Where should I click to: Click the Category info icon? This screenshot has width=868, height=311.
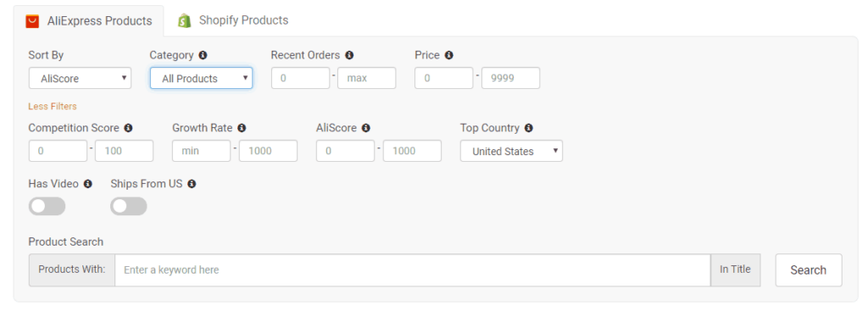pyautogui.click(x=203, y=55)
